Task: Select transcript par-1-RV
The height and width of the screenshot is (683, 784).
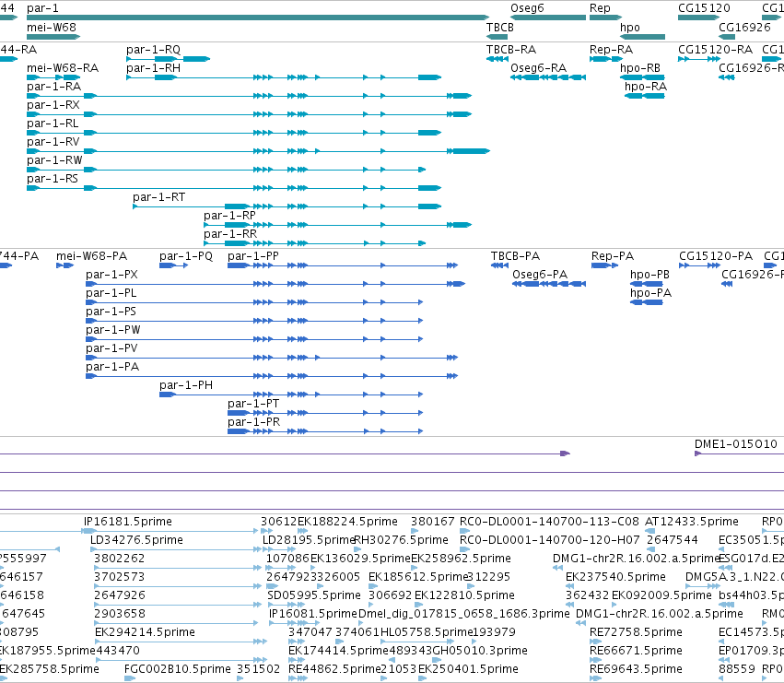Action: 258,151
